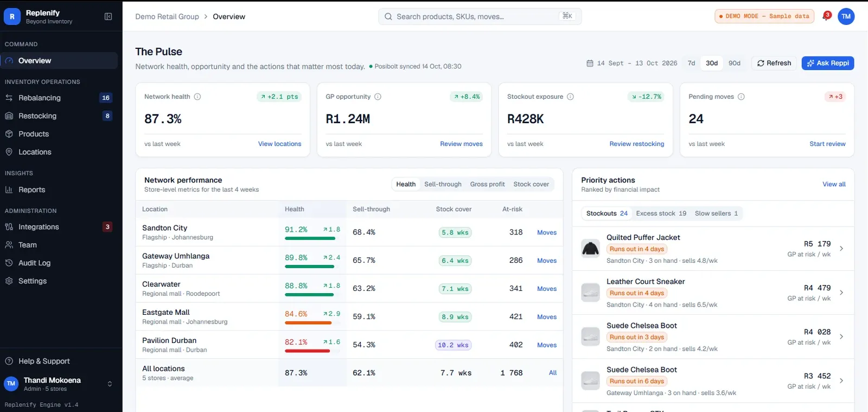Open All link in All locations row

pyautogui.click(x=553, y=373)
